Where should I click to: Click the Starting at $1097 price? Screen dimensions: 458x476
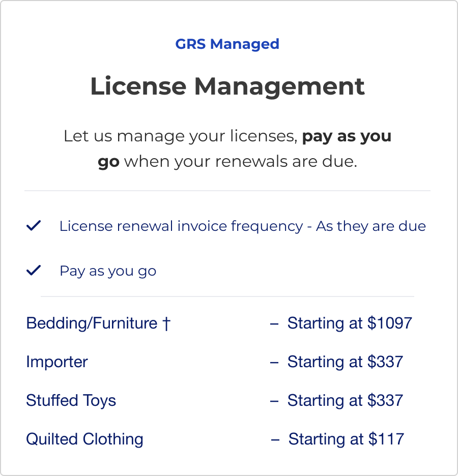pos(350,323)
